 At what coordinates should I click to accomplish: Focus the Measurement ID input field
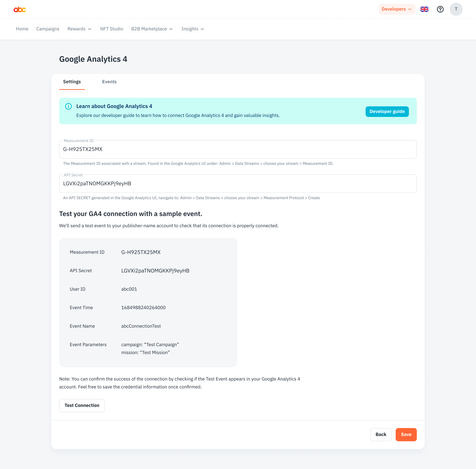pos(238,149)
